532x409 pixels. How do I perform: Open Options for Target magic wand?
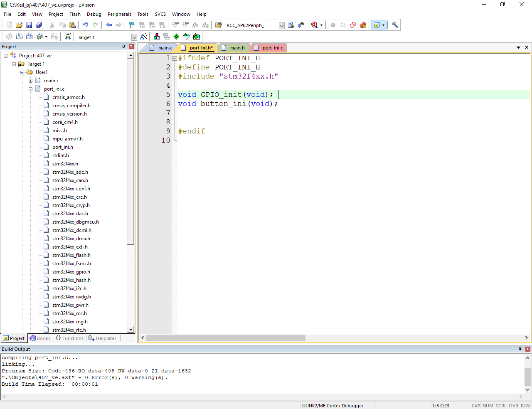click(144, 37)
